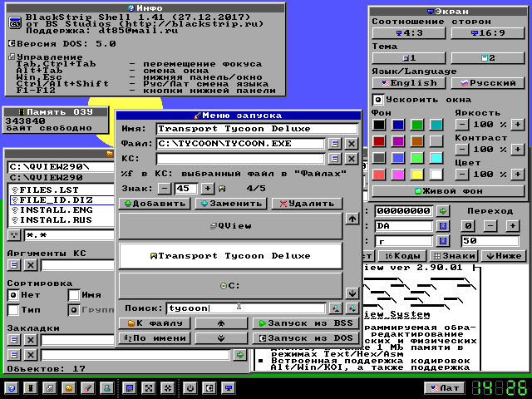Open the folder Files icon in bottom panel
Screen dimensions: 532x399
click(x=69, y=388)
